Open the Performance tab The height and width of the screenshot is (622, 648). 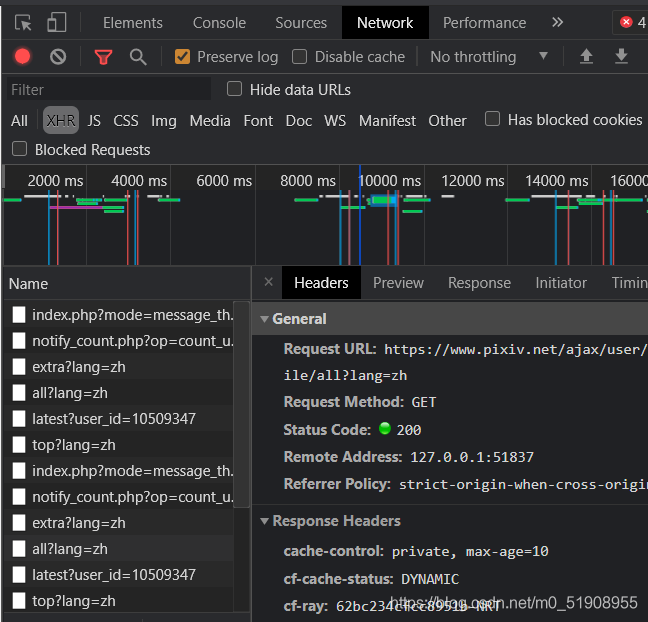click(484, 23)
